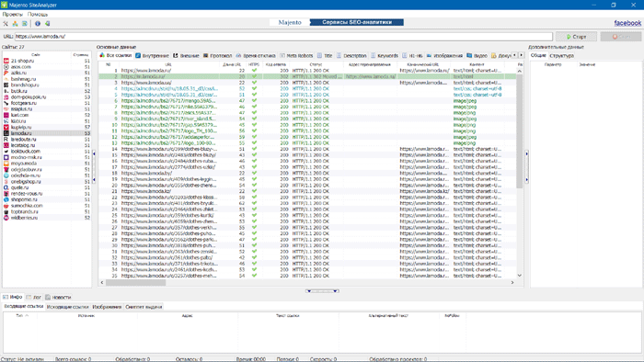Switch to H1-H6 tab
The height and width of the screenshot is (362, 644).
412,55
